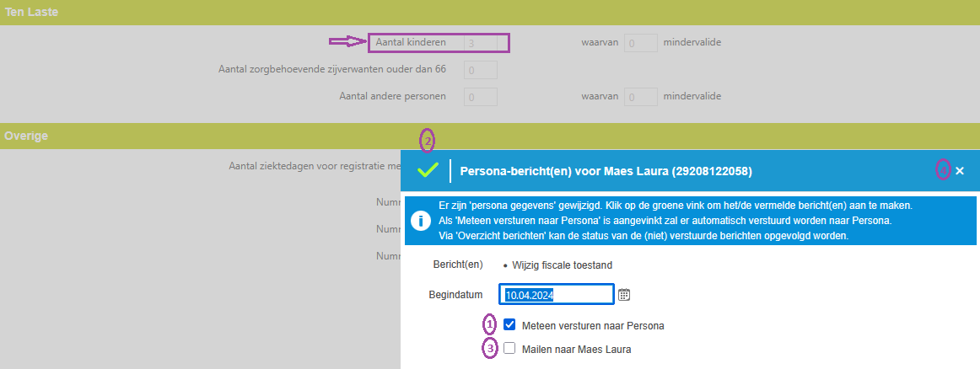Click the mindervalide field beside Aantal andere personen

coord(641,97)
